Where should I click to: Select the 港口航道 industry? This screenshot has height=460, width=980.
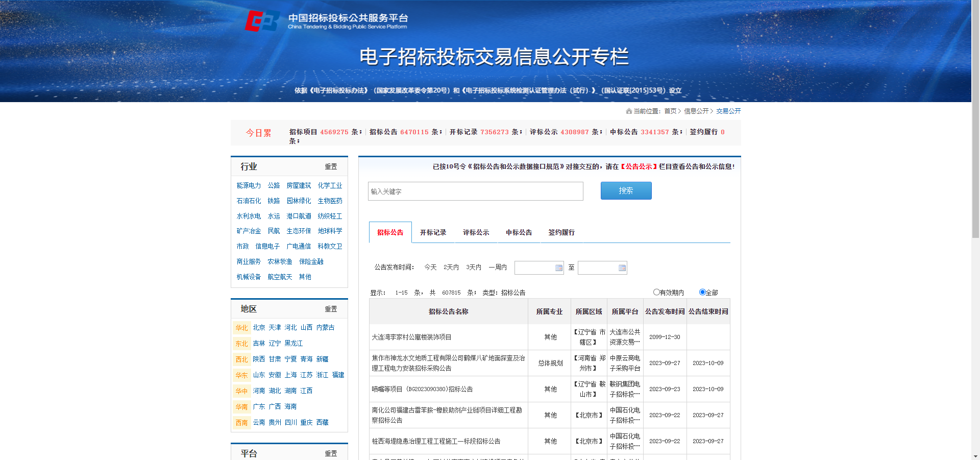(299, 216)
